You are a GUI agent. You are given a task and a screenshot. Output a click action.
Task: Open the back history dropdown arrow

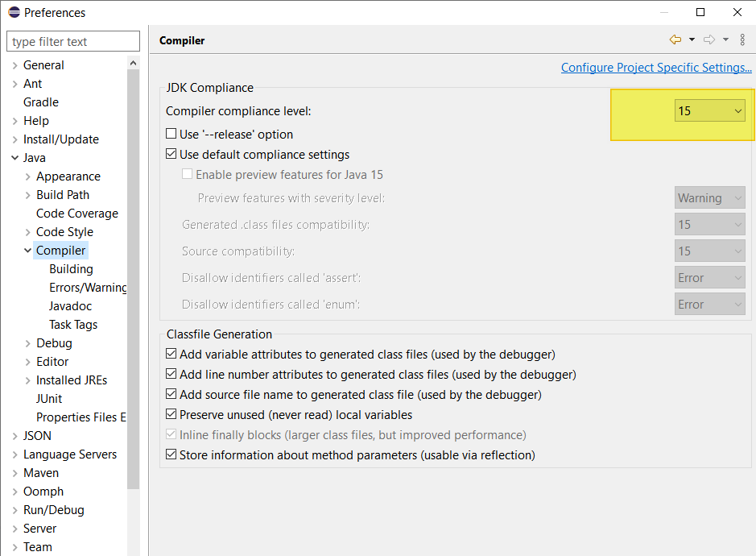tap(692, 39)
